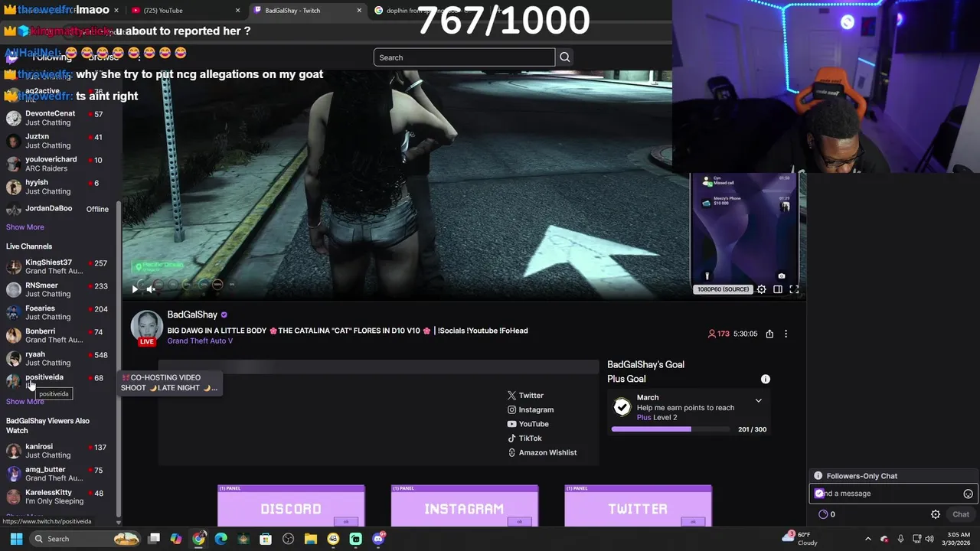Click Followers-Only Chat info icon
The height and width of the screenshot is (551, 980).
click(x=818, y=476)
